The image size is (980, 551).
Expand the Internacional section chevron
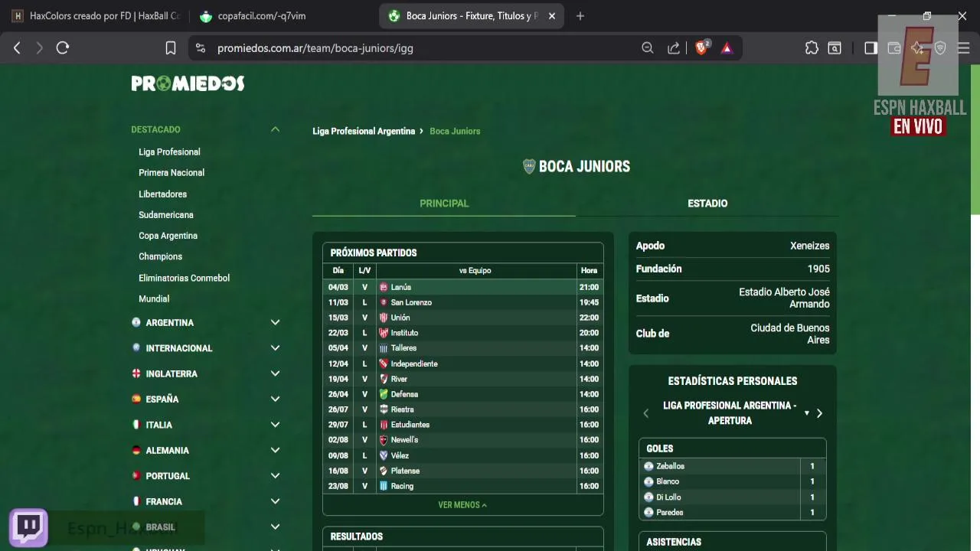(x=275, y=348)
